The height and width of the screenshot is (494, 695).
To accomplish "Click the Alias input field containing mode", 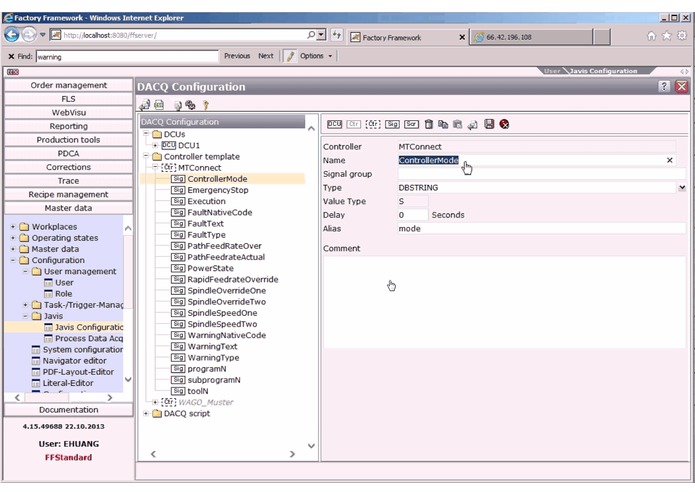I will (542, 229).
